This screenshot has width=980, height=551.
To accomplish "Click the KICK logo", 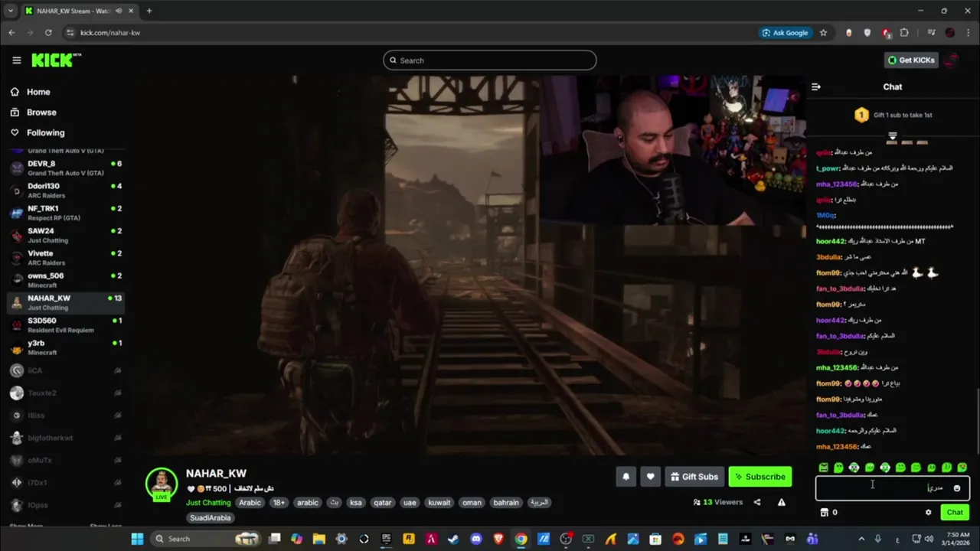I will (x=56, y=60).
